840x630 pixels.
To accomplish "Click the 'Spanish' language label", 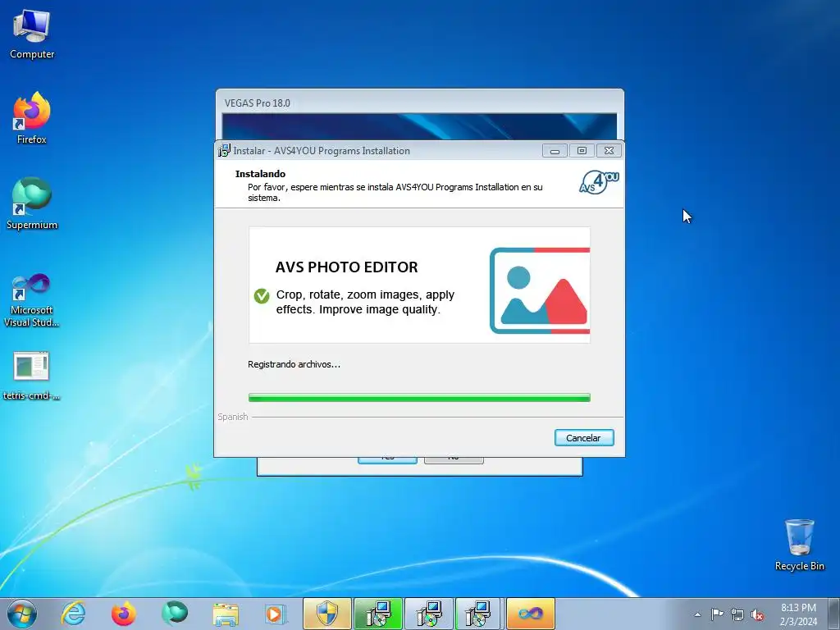I will point(232,417).
